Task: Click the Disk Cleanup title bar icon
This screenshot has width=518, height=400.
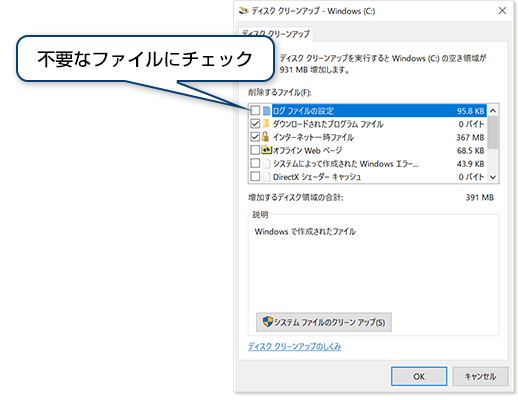Action: [244, 11]
